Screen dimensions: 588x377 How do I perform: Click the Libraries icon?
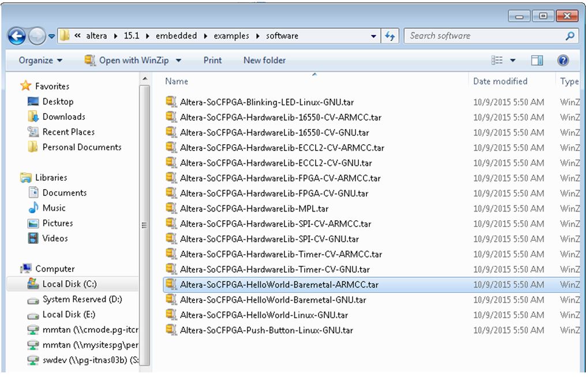coord(25,178)
